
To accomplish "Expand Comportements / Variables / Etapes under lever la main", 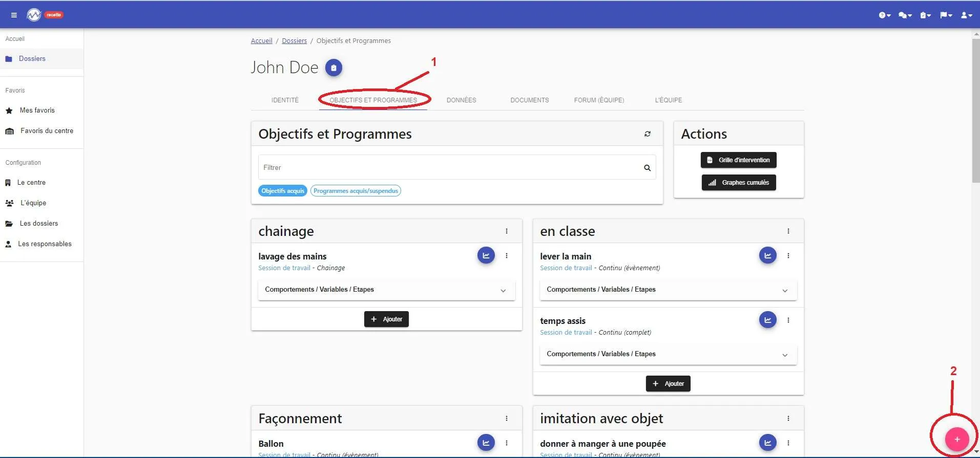I will (x=668, y=290).
